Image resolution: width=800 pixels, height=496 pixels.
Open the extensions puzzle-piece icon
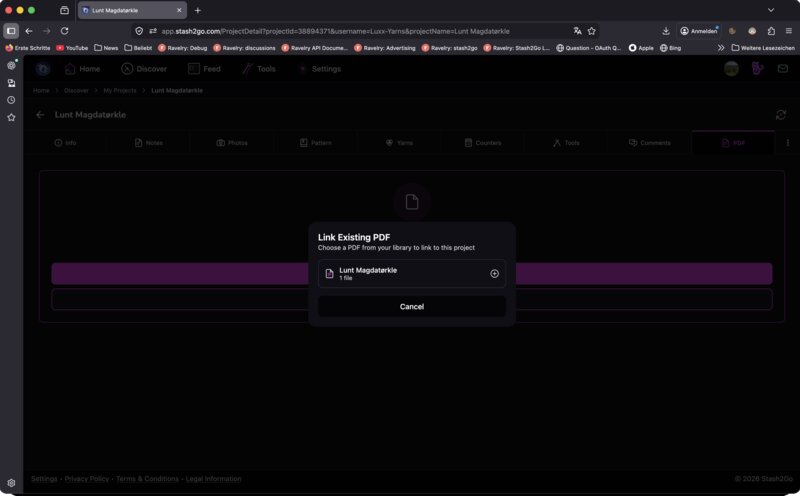tap(771, 31)
